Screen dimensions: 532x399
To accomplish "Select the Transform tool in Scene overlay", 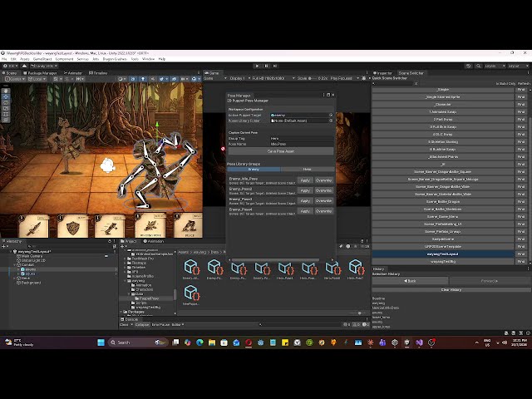I will point(6,120).
